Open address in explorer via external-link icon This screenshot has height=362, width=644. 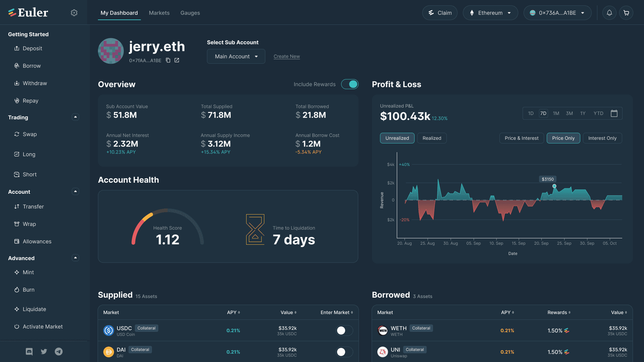tap(177, 60)
